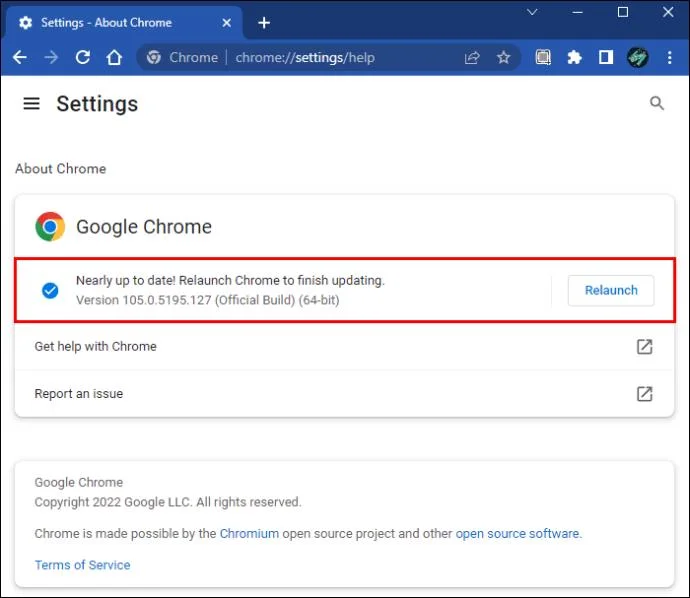The height and width of the screenshot is (598, 690).
Task: Click the About Chrome heading
Action: (x=61, y=169)
